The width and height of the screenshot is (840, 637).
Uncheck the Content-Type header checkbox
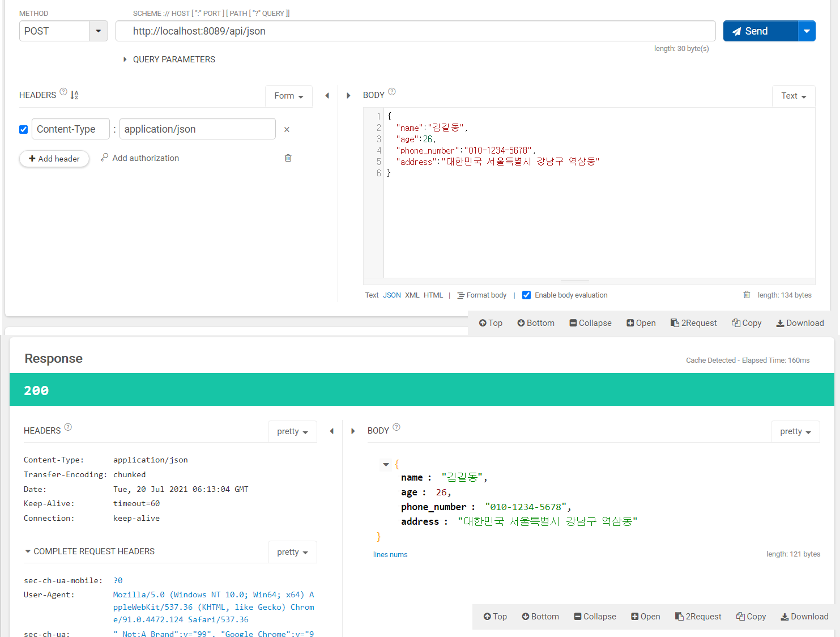(x=24, y=130)
